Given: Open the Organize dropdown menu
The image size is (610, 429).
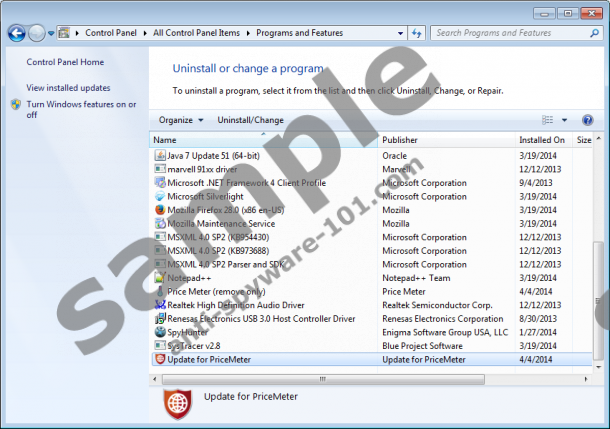Looking at the screenshot, I should [x=180, y=120].
